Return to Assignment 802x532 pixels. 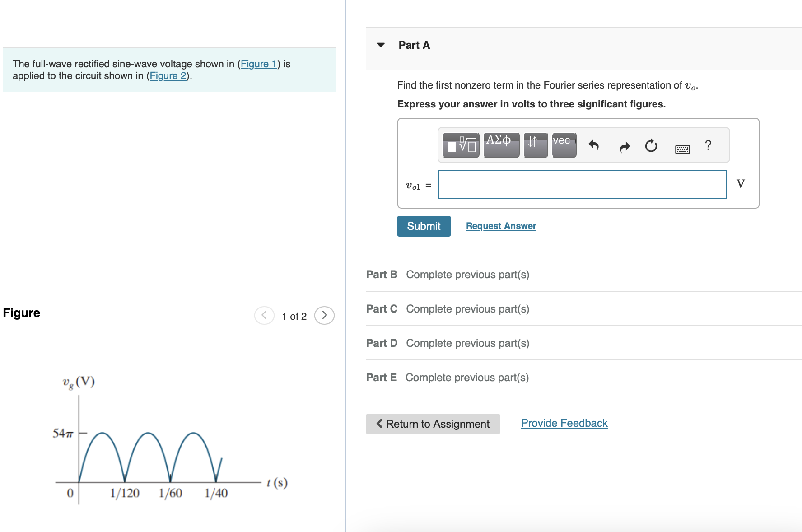click(433, 424)
